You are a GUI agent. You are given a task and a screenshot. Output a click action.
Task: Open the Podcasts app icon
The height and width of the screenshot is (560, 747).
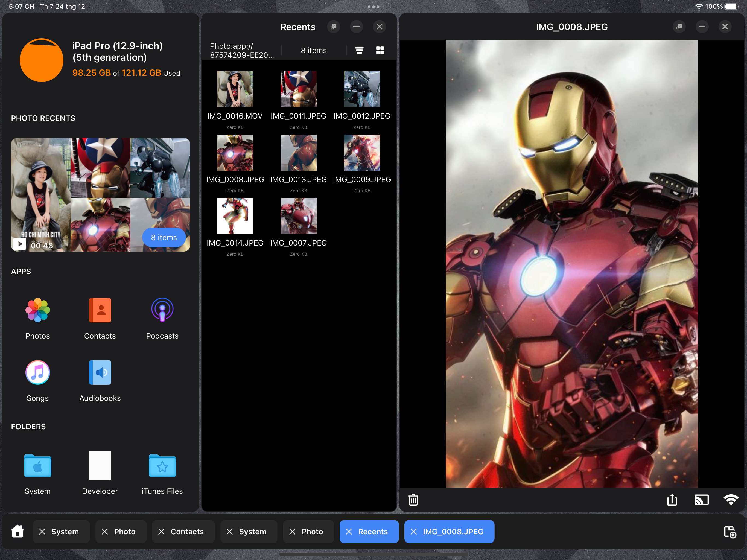tap(162, 310)
